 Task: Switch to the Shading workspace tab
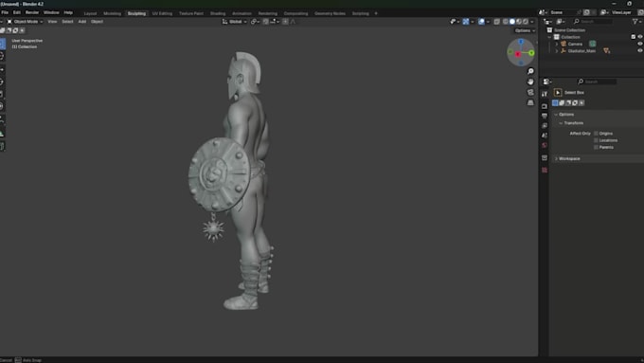(x=218, y=13)
